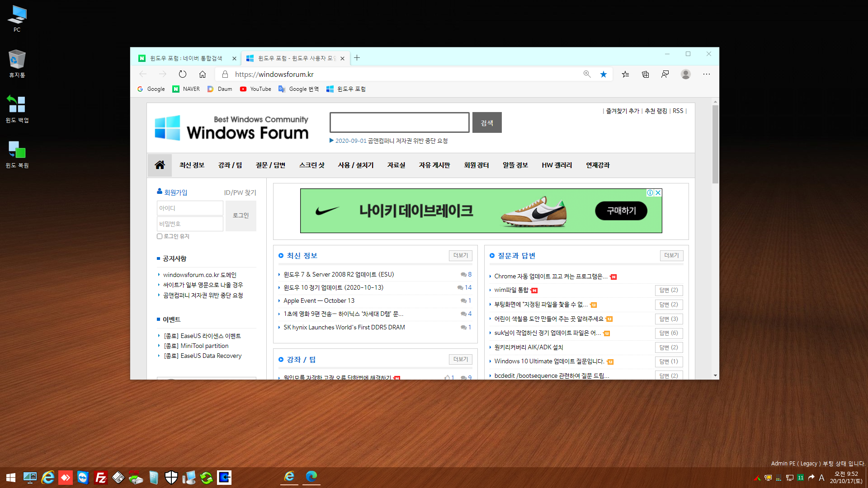Click 더보기 in 최신 정보 section

[461, 255]
